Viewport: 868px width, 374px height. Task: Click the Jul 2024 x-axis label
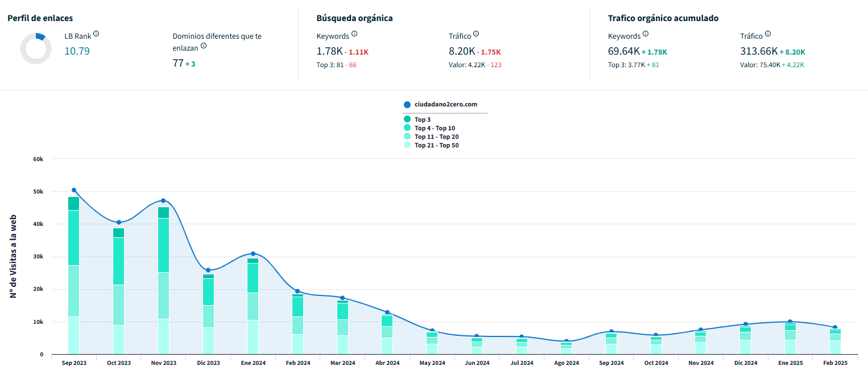(522, 363)
